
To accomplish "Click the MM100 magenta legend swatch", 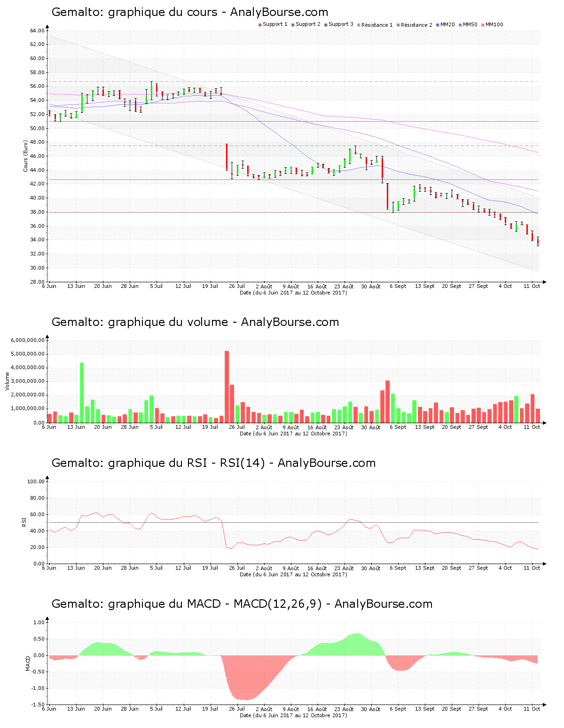I will tap(483, 25).
